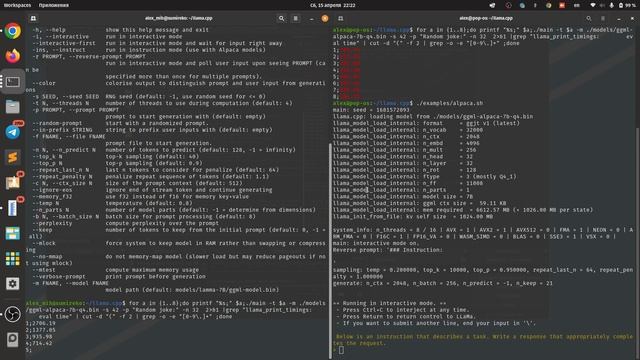Screen dimensions: 640x360
Task: Open the Terminal dock icon
Action: [x=13, y=82]
